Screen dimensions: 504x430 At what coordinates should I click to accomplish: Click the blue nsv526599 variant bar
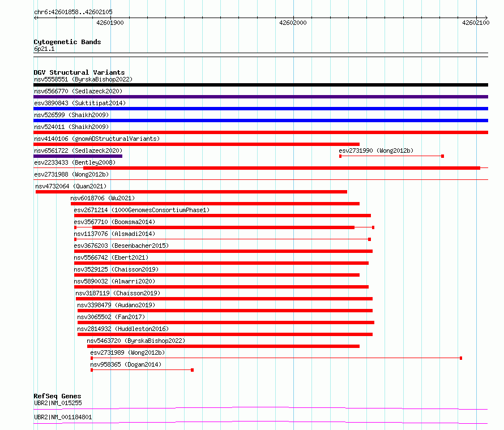260,121
